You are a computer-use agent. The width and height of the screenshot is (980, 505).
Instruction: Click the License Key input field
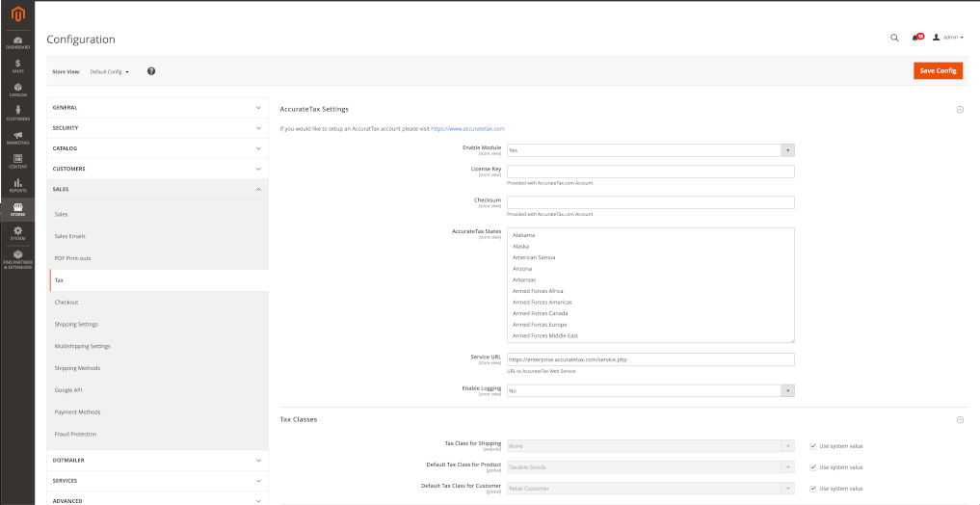tap(650, 172)
